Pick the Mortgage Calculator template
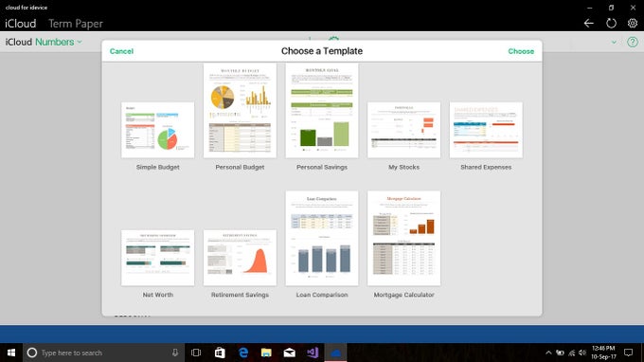 tap(403, 238)
